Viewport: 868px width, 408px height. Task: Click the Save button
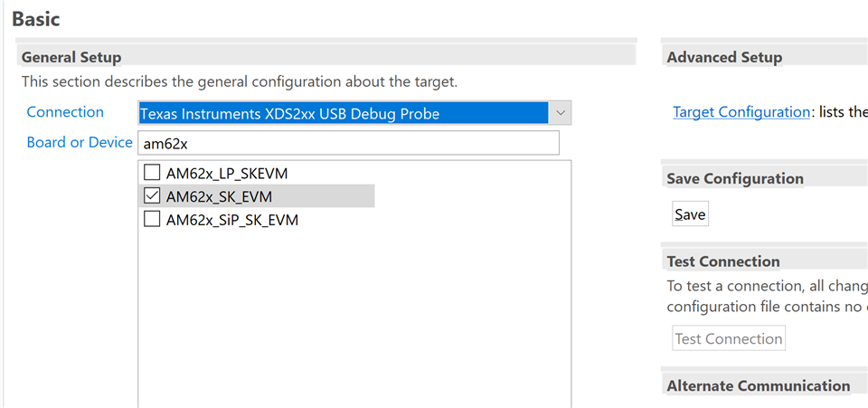[690, 214]
